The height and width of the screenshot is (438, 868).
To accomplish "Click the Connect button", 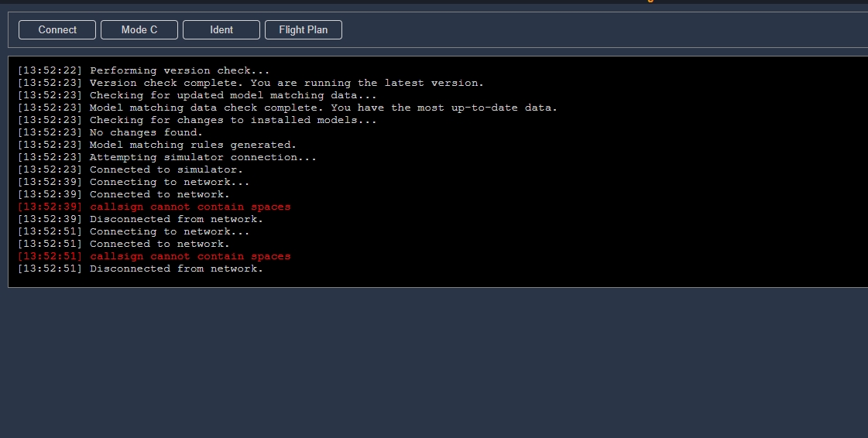I will click(57, 30).
